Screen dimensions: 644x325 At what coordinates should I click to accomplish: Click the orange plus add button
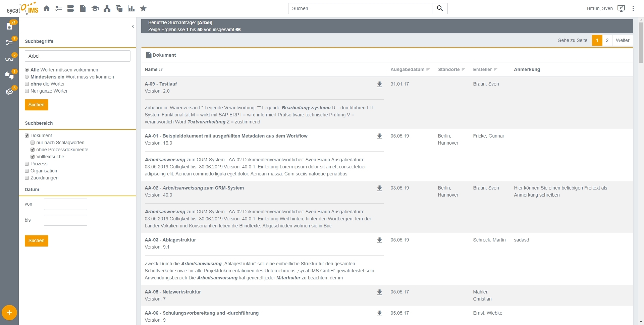(x=9, y=313)
